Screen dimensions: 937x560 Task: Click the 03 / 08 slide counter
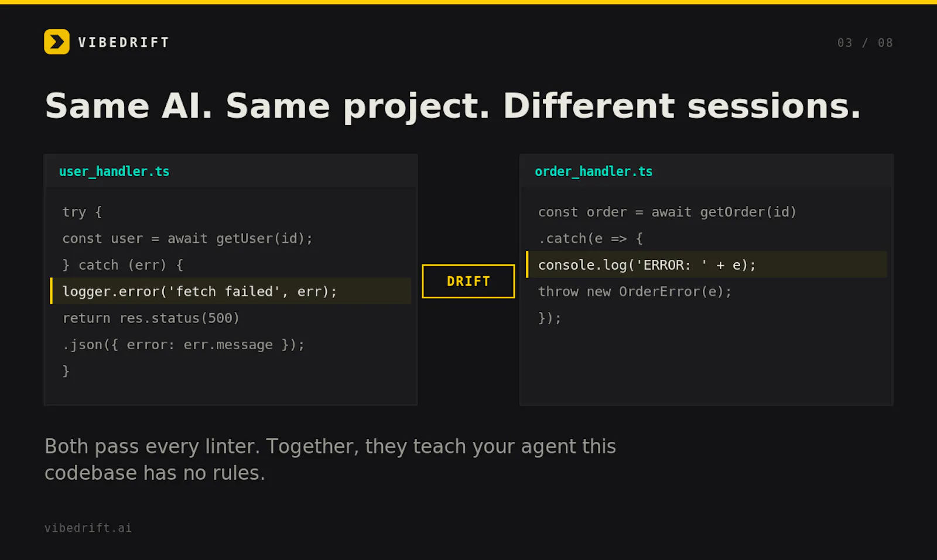pyautogui.click(x=865, y=43)
